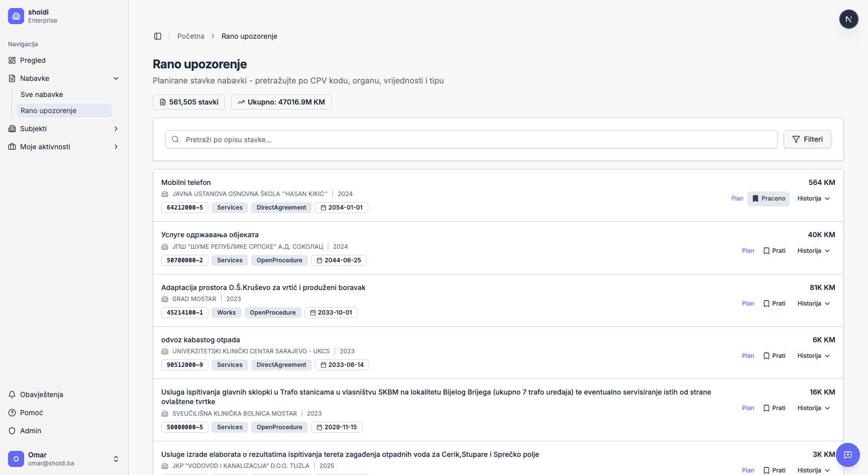Expand Historija for Mobilni telefon

click(x=813, y=199)
